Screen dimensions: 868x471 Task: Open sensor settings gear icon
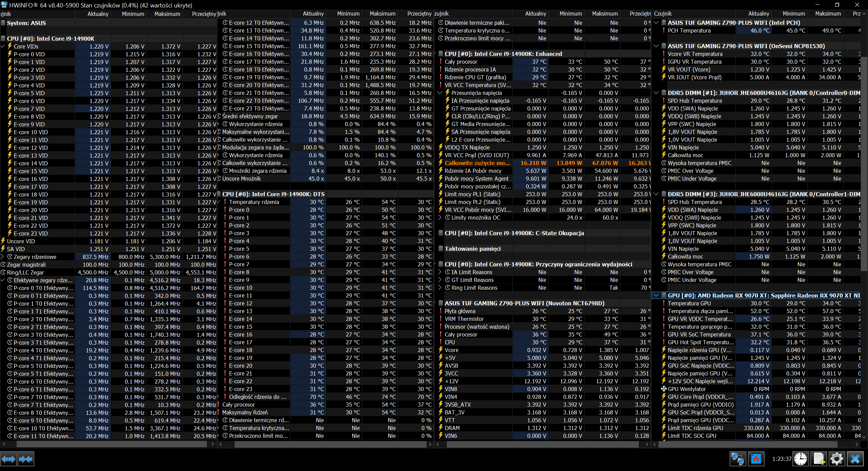coord(836,459)
